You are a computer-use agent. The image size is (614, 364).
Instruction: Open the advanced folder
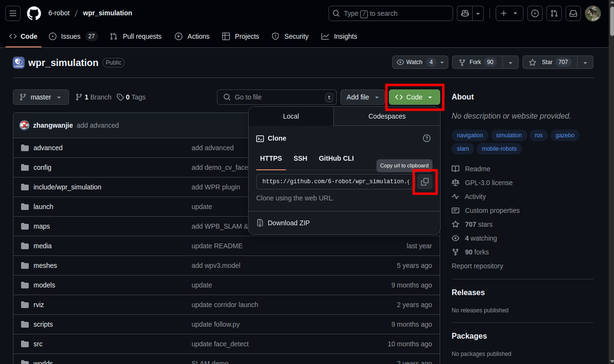(x=48, y=148)
